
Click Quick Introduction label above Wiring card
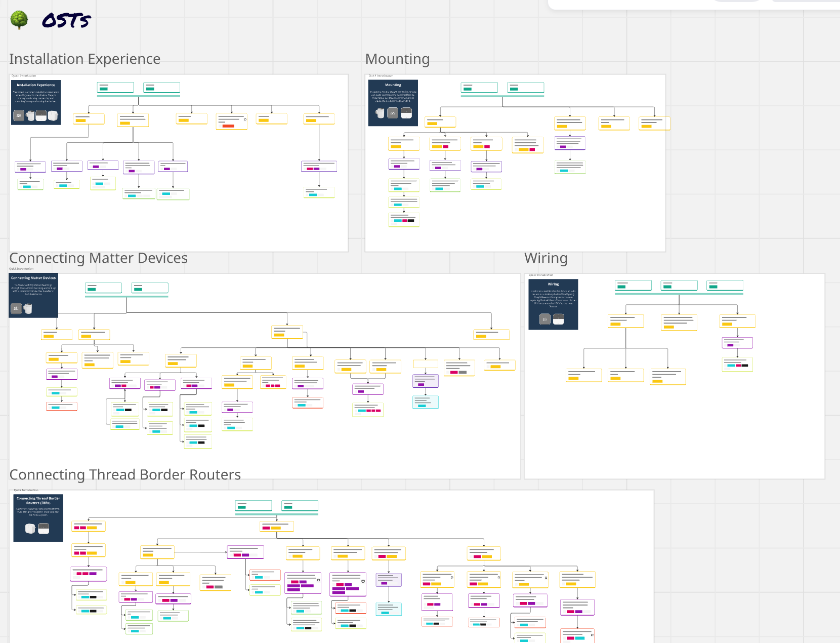(x=541, y=275)
